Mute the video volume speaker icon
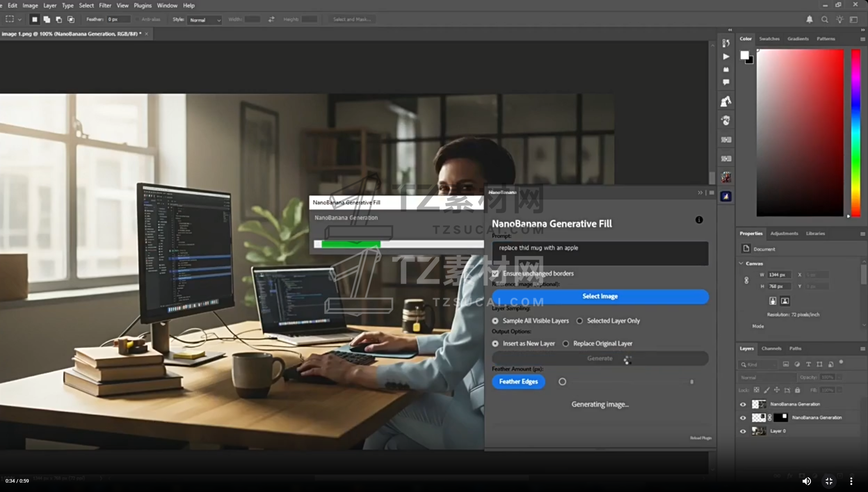868x492 pixels. pyautogui.click(x=806, y=481)
